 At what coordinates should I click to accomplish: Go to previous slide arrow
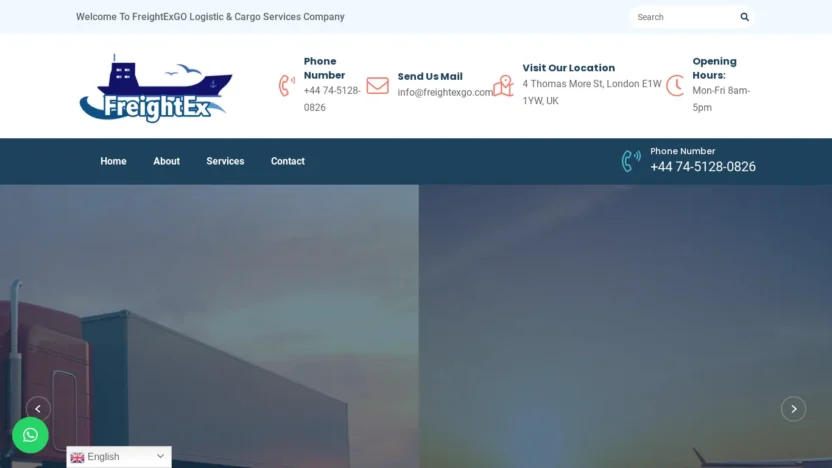38,409
